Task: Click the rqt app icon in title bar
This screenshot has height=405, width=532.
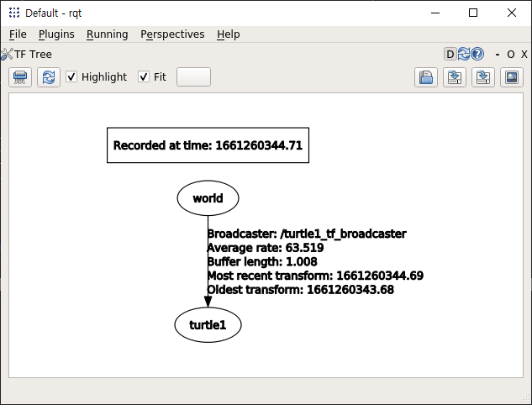Action: [x=14, y=13]
